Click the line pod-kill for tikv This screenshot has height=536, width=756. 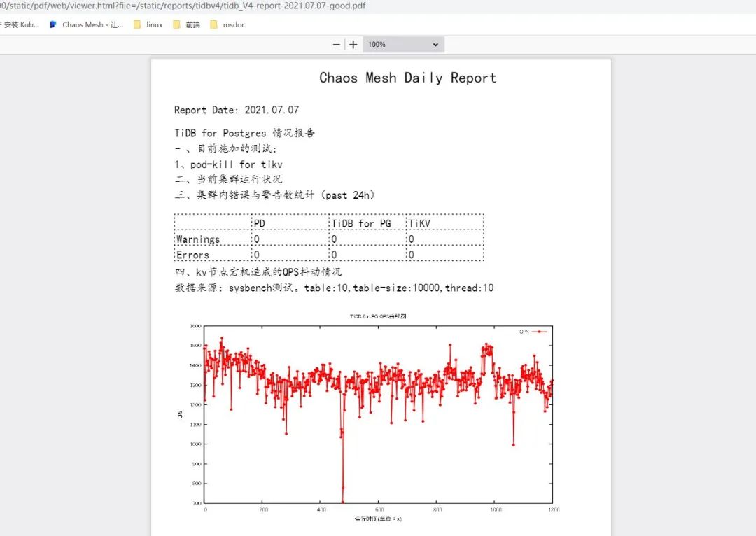[x=228, y=164]
